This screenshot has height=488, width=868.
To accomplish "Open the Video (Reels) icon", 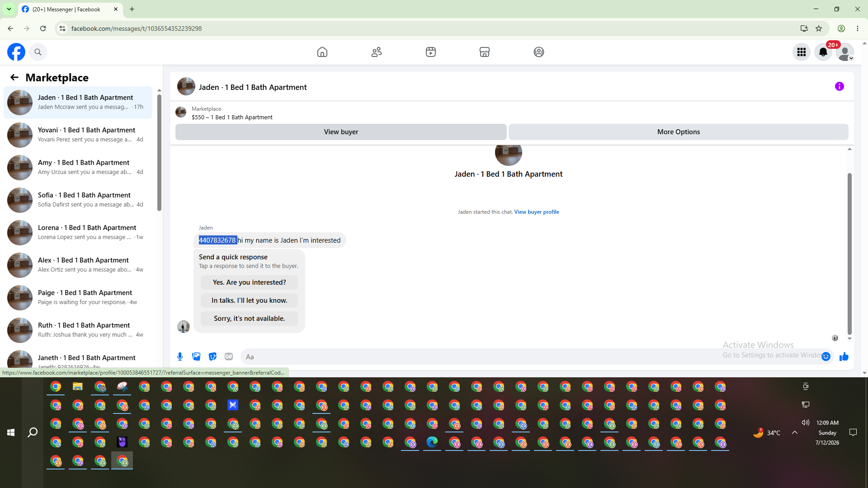I will click(431, 52).
